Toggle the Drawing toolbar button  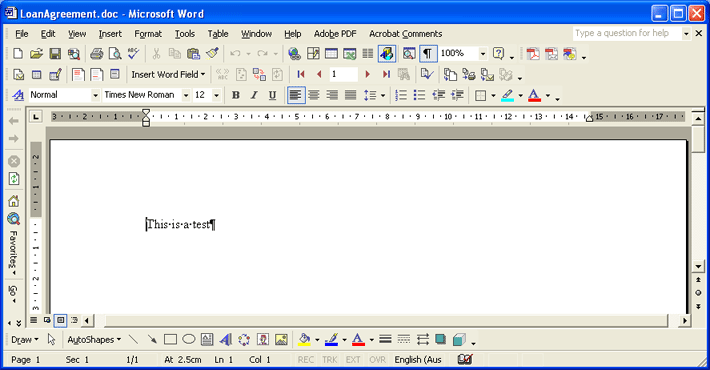387,54
